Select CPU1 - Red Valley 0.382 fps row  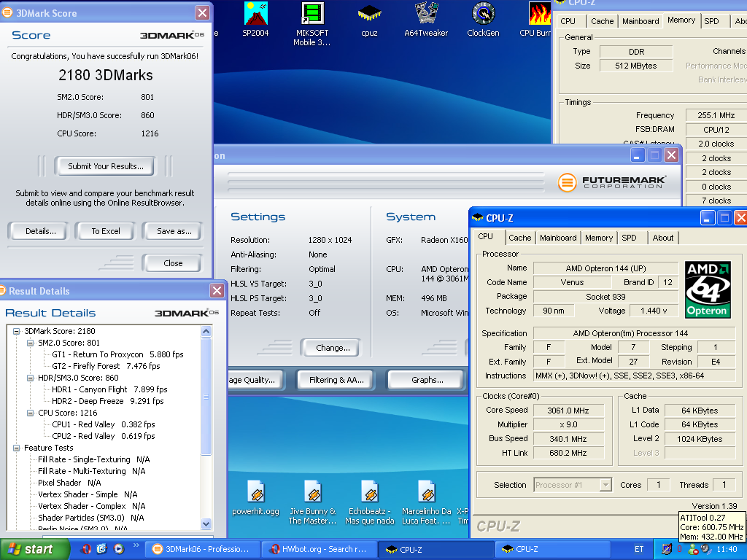[x=104, y=424]
